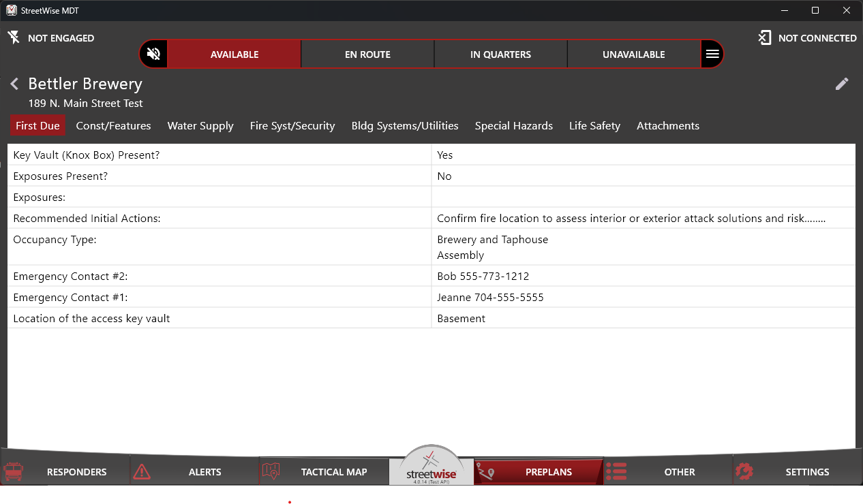
Task: Minimize the StreetWise MDT window
Action: point(784,10)
